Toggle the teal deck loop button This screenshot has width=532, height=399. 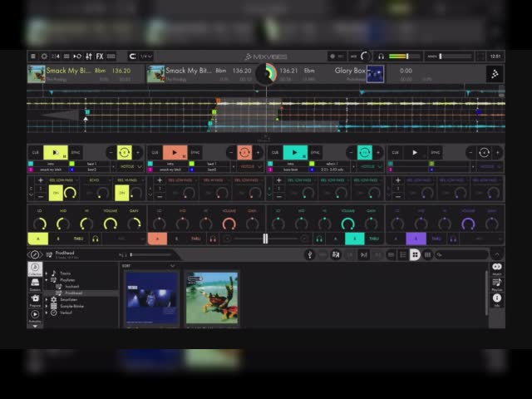pos(365,153)
